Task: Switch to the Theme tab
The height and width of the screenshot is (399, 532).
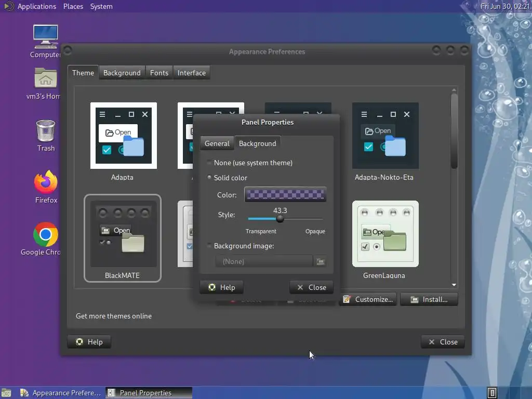Action: (83, 73)
